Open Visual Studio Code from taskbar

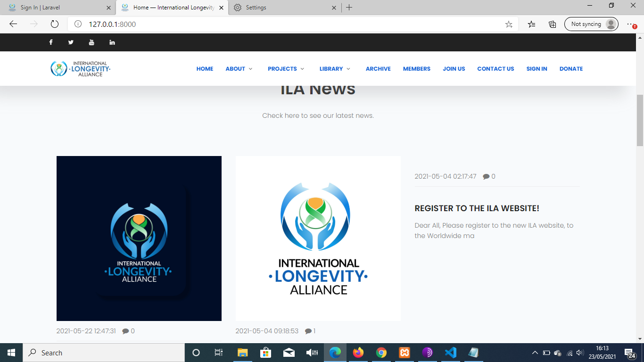(451, 353)
